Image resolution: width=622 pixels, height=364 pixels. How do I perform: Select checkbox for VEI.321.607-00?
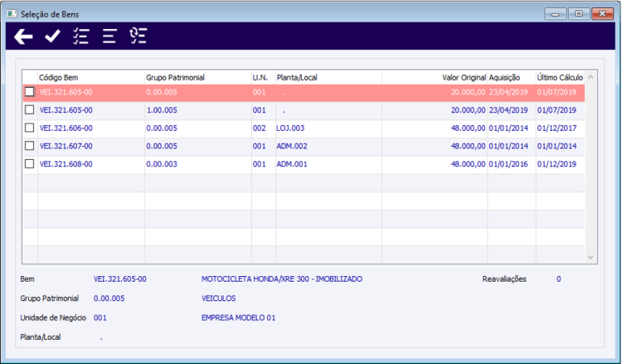29,146
